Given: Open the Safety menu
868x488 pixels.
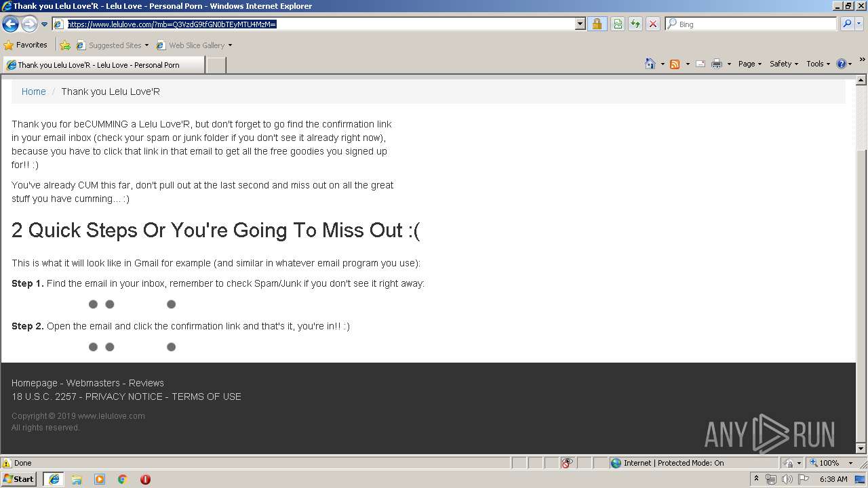Looking at the screenshot, I should pyautogui.click(x=783, y=64).
